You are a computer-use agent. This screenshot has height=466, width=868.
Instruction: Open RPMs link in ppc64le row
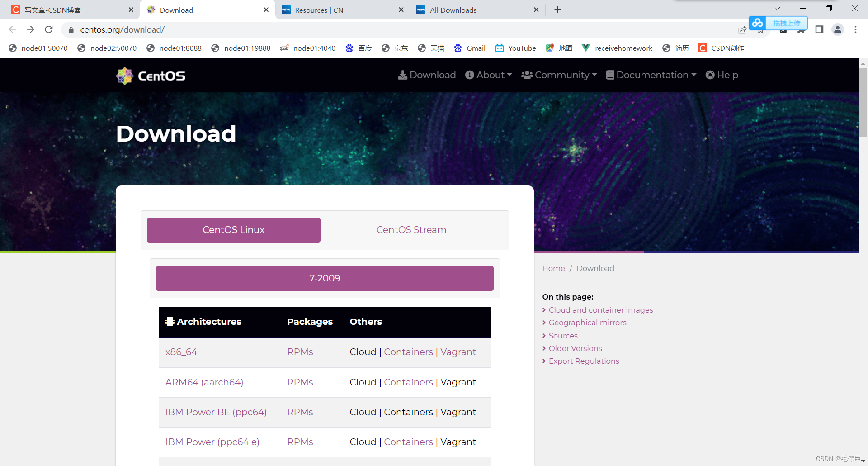(300, 442)
